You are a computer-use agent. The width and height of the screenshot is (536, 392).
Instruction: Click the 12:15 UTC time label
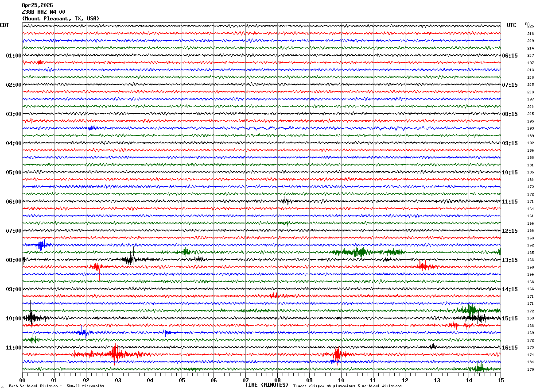(x=510, y=231)
